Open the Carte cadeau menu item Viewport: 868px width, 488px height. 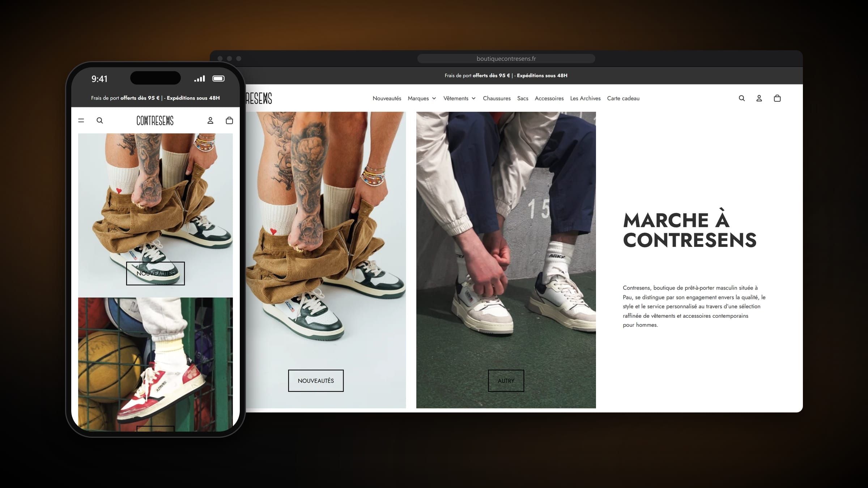point(623,98)
